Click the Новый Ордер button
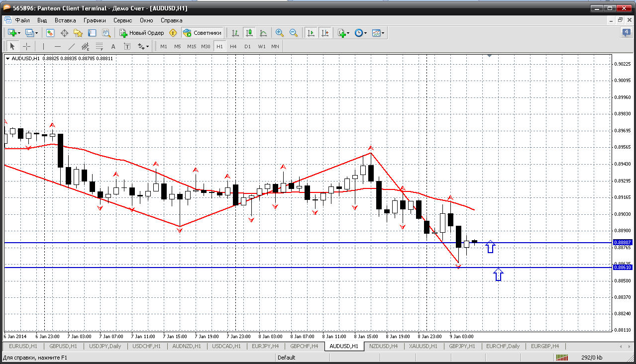This screenshot has width=636, height=364. coord(142,33)
